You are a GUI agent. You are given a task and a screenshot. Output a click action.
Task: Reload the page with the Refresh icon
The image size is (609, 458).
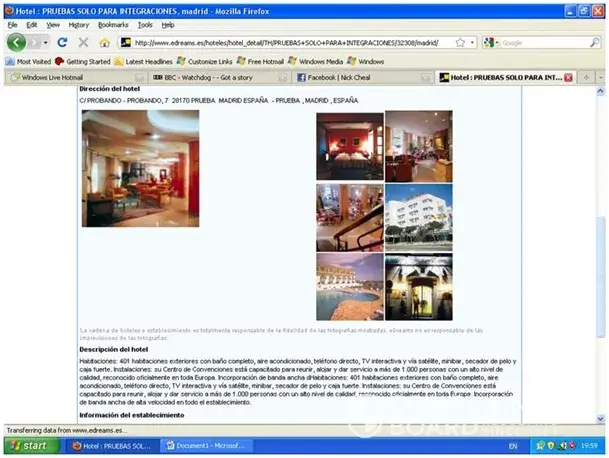tap(62, 42)
